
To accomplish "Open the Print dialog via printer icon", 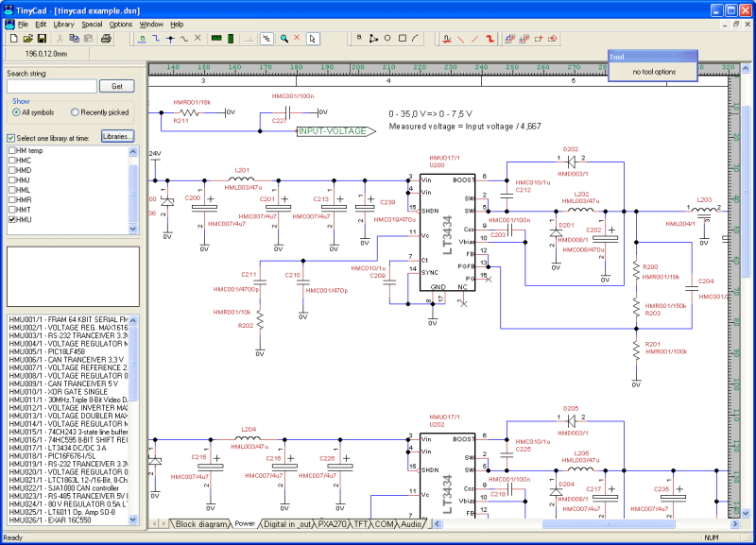I will tap(104, 39).
